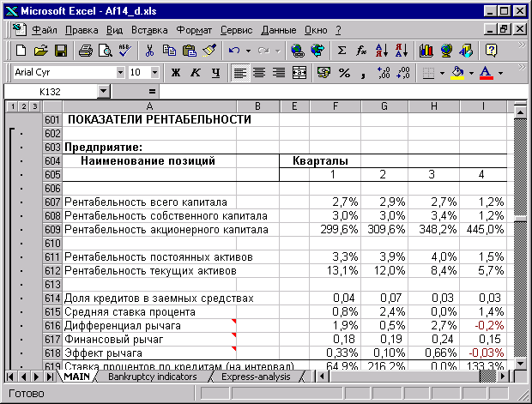The width and height of the screenshot is (532, 404).
Task: Increase decimal places icon
Action: (384, 73)
